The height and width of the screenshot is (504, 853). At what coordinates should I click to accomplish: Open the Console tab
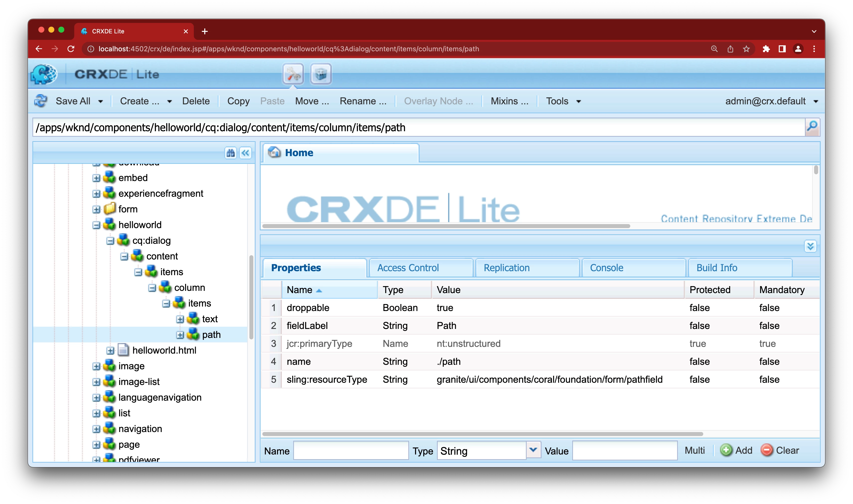[x=606, y=268]
